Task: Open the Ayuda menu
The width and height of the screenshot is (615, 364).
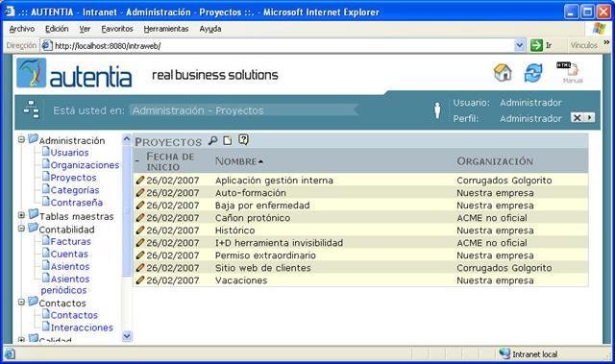Action: 210,29
